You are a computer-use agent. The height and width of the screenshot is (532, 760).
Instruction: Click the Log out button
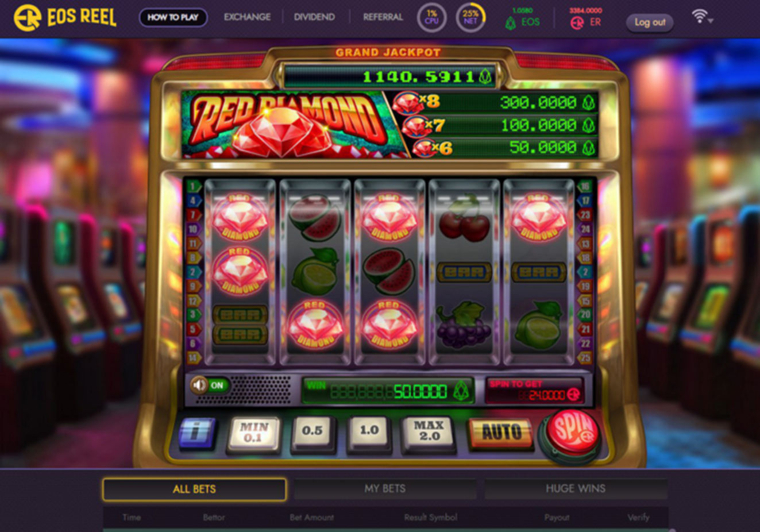[650, 22]
